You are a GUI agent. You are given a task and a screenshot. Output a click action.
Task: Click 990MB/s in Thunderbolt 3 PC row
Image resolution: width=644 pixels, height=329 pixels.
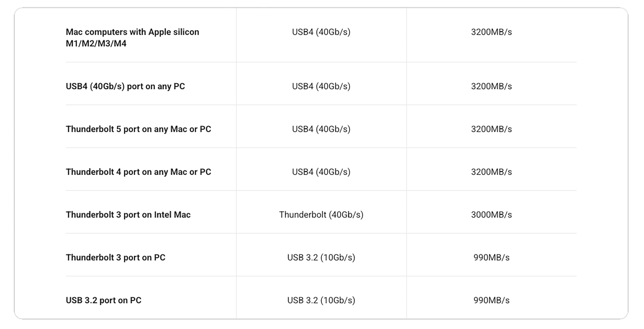coord(492,257)
